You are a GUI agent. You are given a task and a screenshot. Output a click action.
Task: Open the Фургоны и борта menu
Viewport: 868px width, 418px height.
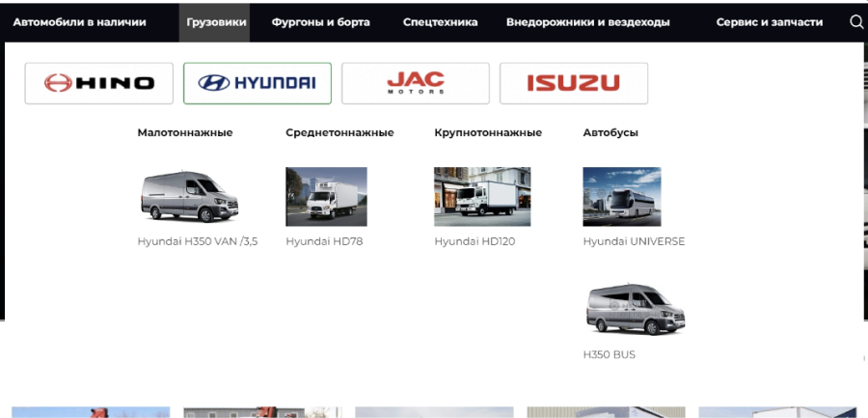[320, 22]
